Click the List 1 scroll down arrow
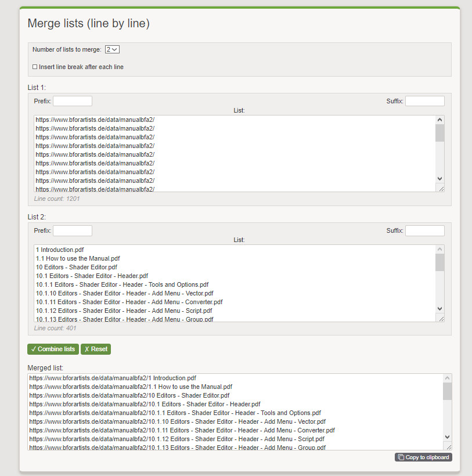The image size is (472, 476). (439, 179)
